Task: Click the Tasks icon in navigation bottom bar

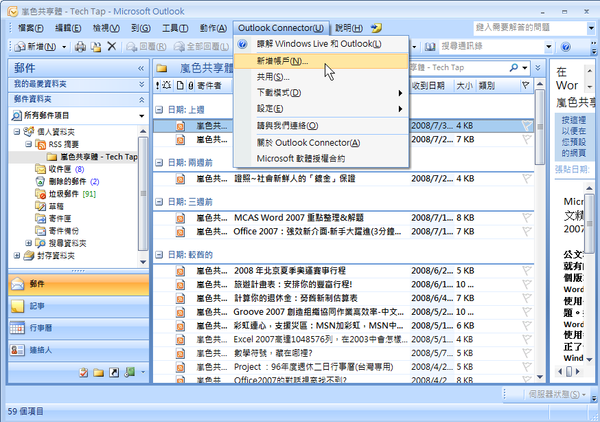Action: pyautogui.click(x=83, y=372)
